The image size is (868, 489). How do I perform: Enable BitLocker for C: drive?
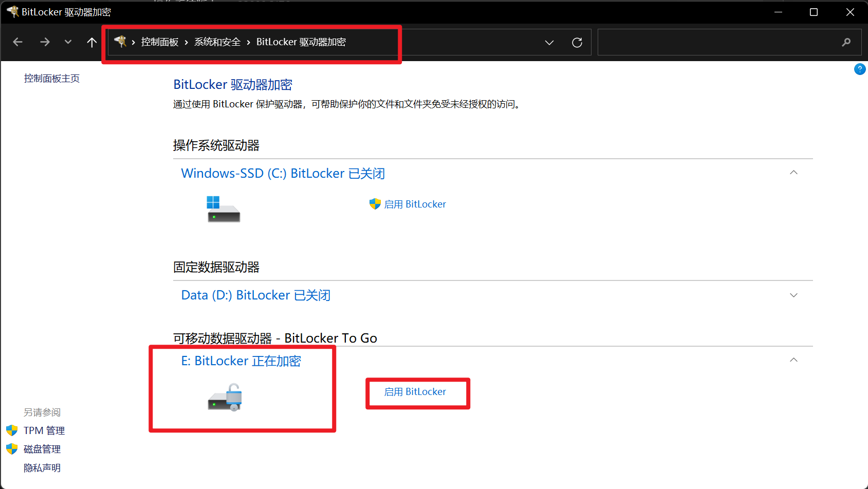coord(415,204)
